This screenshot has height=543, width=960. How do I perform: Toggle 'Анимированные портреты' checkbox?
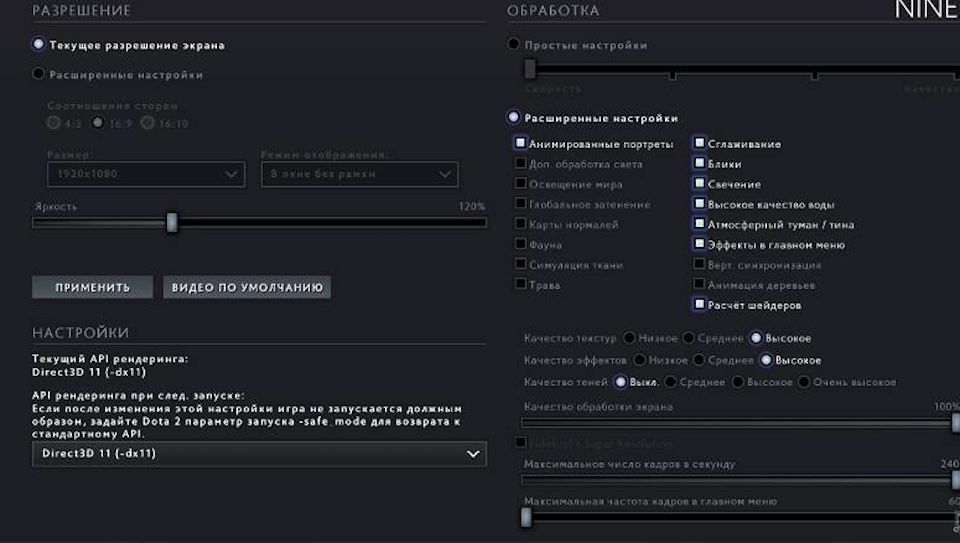pos(521,144)
